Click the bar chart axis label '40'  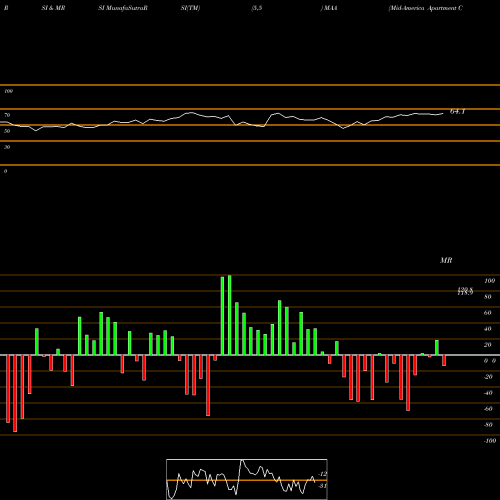point(488,329)
